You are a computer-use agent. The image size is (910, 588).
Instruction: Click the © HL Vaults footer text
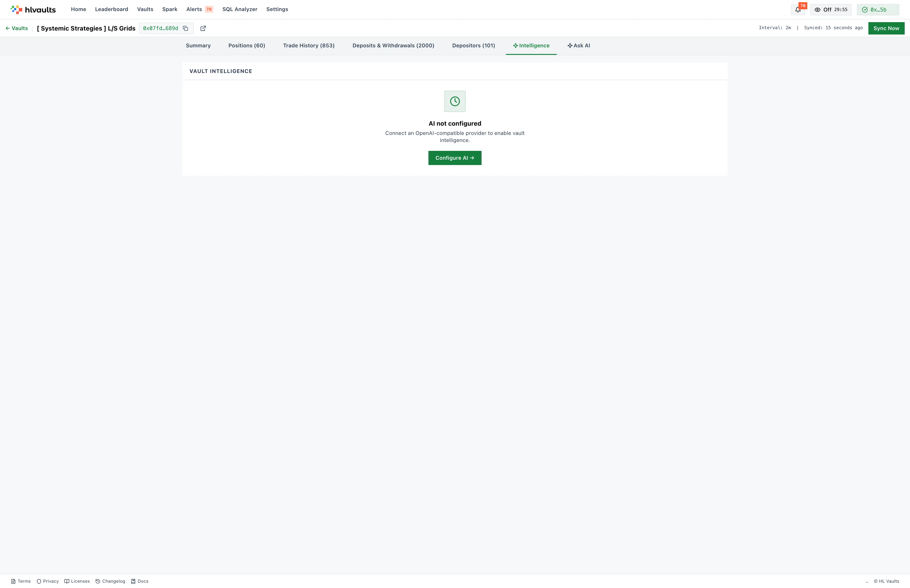click(886, 581)
